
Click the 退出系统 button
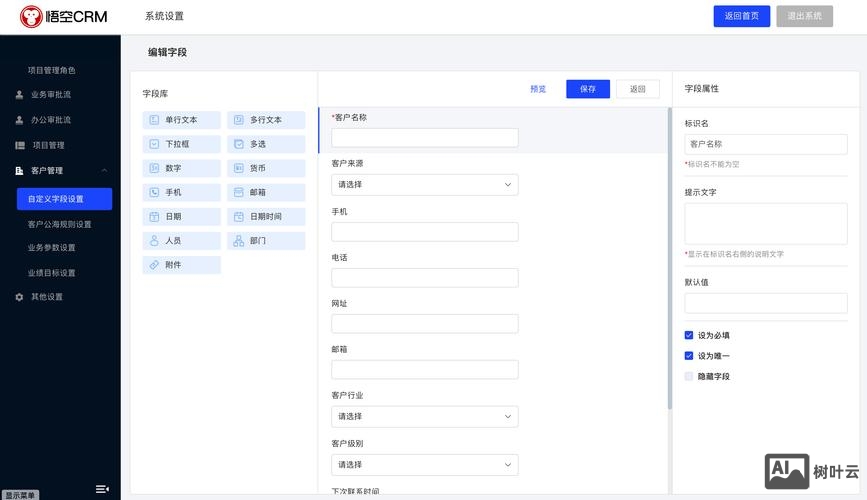[x=805, y=16]
